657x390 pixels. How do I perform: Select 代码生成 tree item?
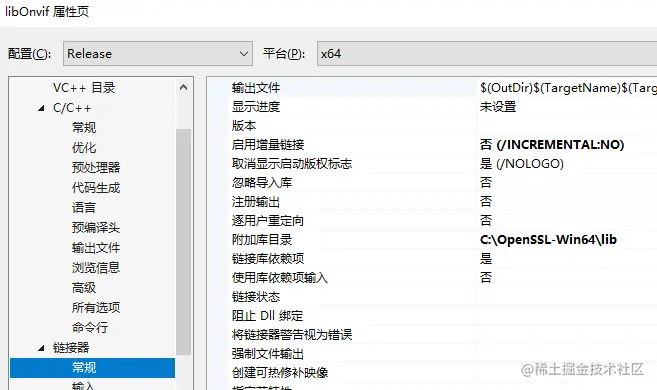(x=96, y=188)
